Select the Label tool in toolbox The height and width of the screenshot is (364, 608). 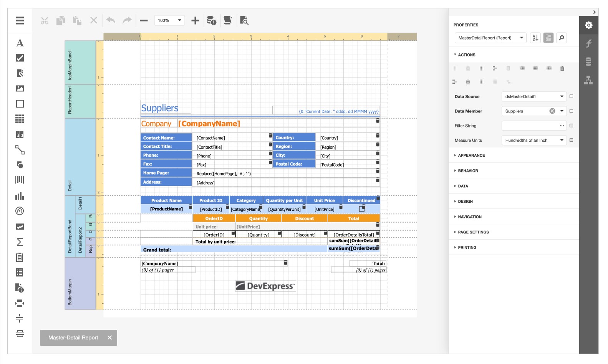pos(20,43)
